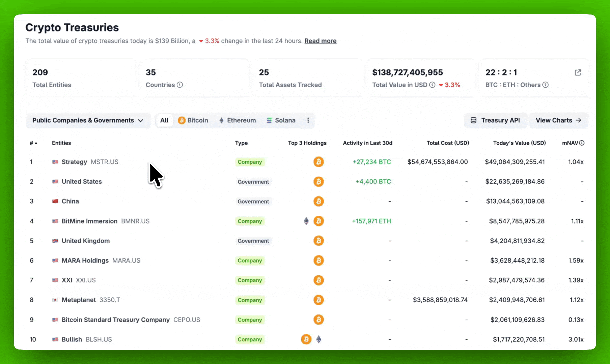Click the View Charts button
The image size is (610, 364).
point(558,120)
